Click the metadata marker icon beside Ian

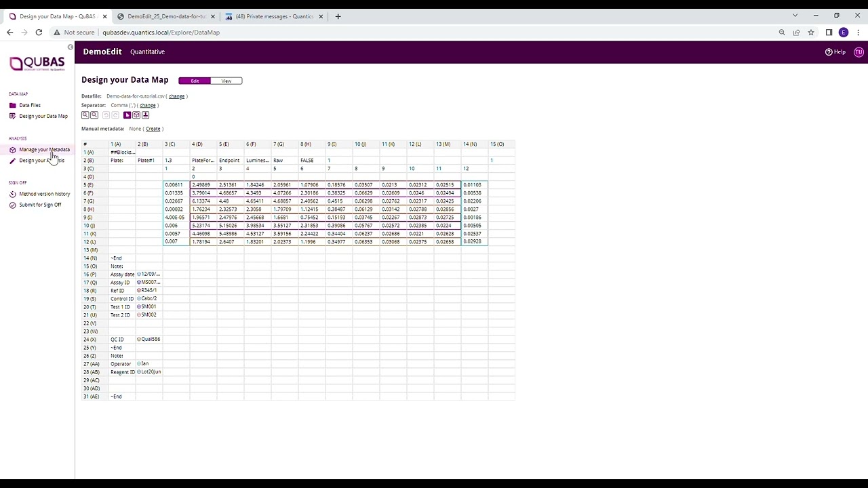pyautogui.click(x=139, y=364)
